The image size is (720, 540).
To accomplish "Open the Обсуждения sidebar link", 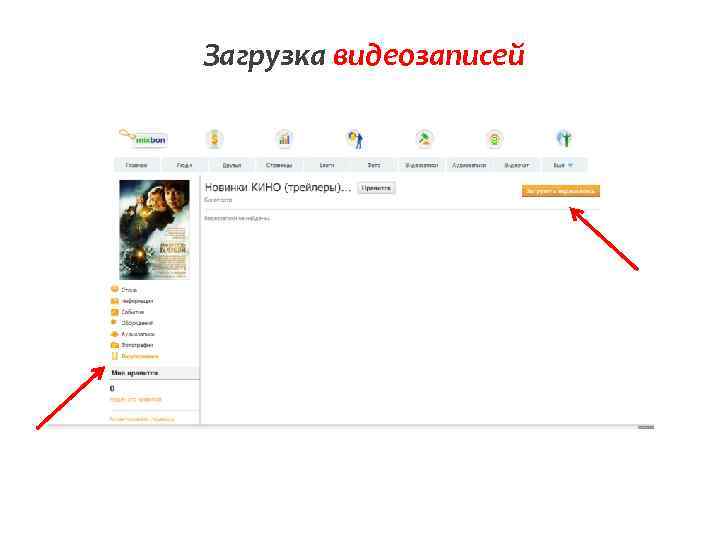I will pyautogui.click(x=137, y=323).
